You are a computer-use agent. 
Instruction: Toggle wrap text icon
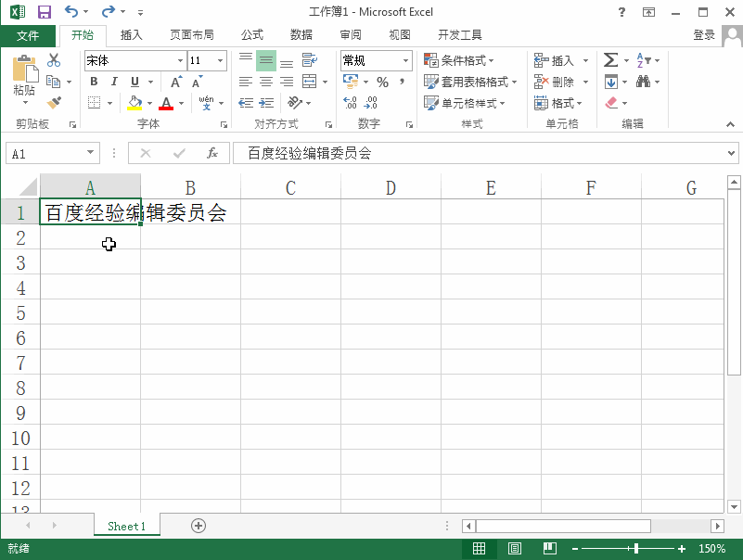(310, 60)
